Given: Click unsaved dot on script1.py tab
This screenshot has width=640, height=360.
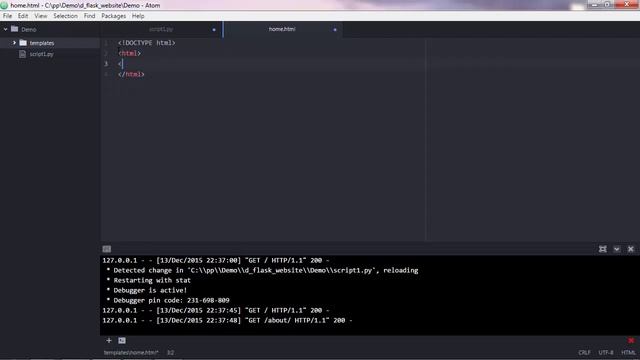Looking at the screenshot, I should click(x=214, y=29).
